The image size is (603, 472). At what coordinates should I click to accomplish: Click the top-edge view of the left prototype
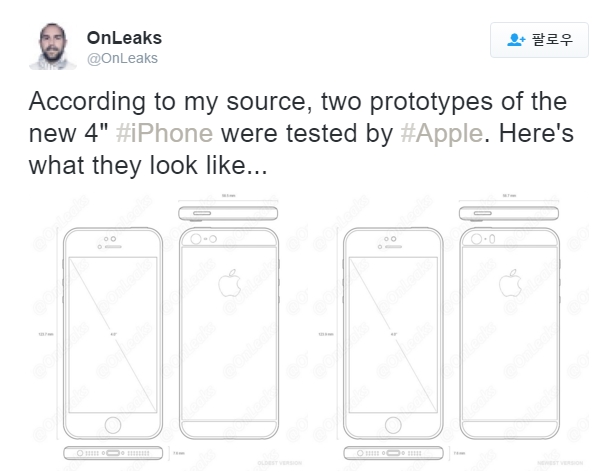click(228, 212)
